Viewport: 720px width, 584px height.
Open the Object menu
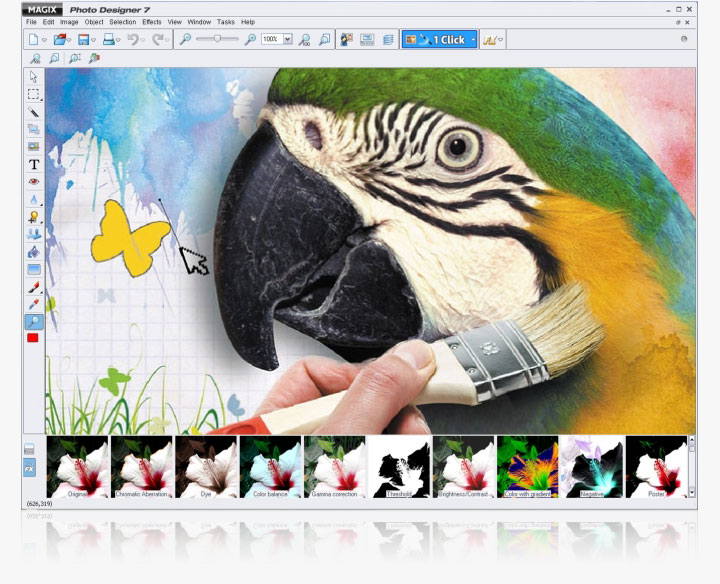coord(94,22)
